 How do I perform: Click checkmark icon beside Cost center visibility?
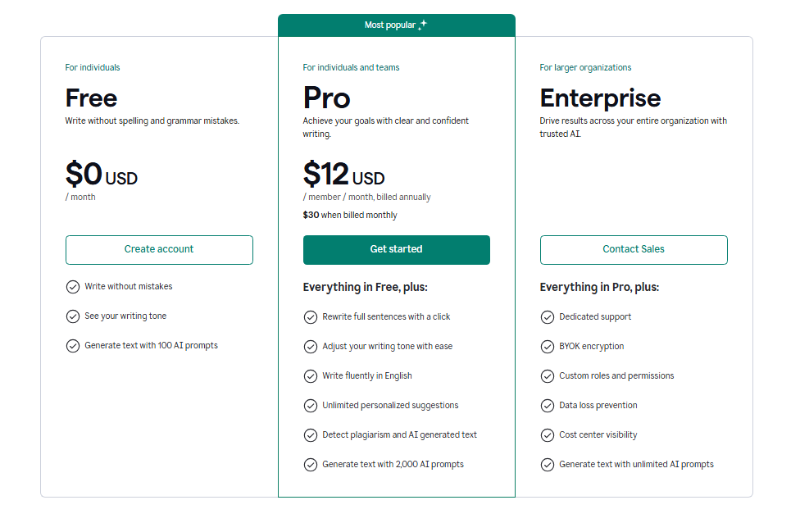[x=547, y=435]
